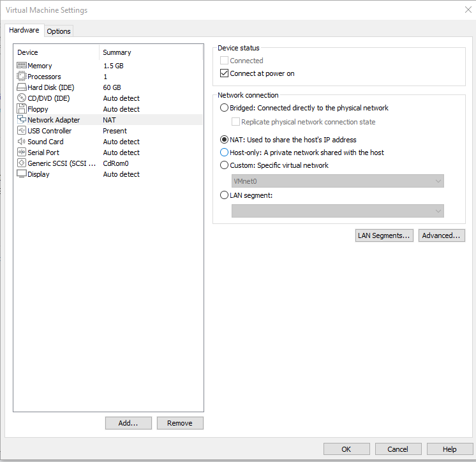Select the USB Controller label
Image resolution: width=476 pixels, height=462 pixels.
(50, 131)
